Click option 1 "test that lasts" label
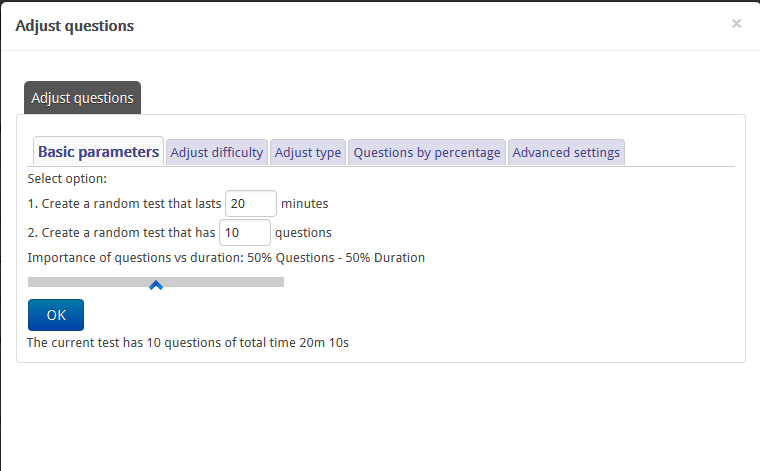Viewport: 760px width, 471px height. tap(125, 204)
